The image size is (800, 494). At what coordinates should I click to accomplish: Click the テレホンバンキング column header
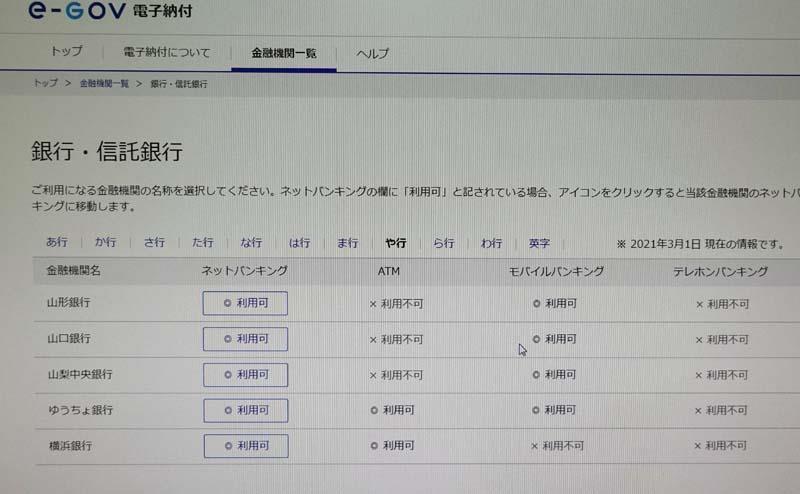(720, 271)
